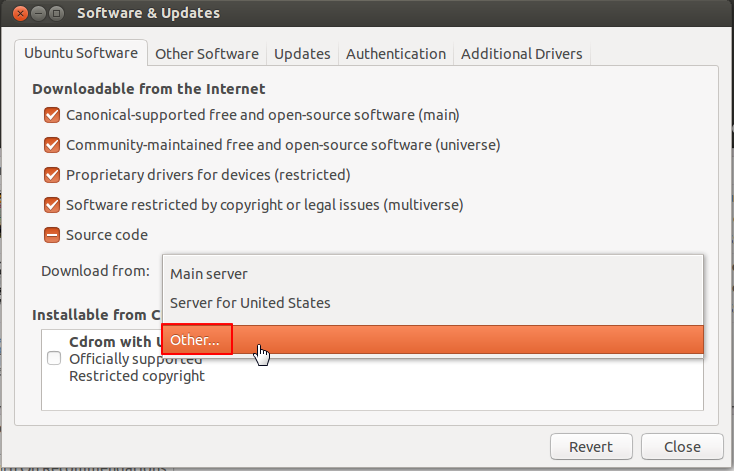This screenshot has height=471, width=734.
Task: Disable Proprietary drivers (restricted) checkbox
Action: (52, 176)
